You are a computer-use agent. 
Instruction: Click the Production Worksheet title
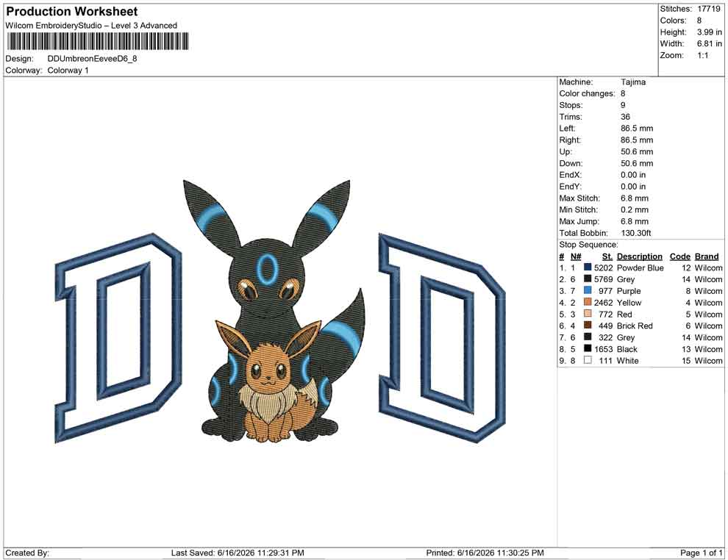[x=72, y=12]
